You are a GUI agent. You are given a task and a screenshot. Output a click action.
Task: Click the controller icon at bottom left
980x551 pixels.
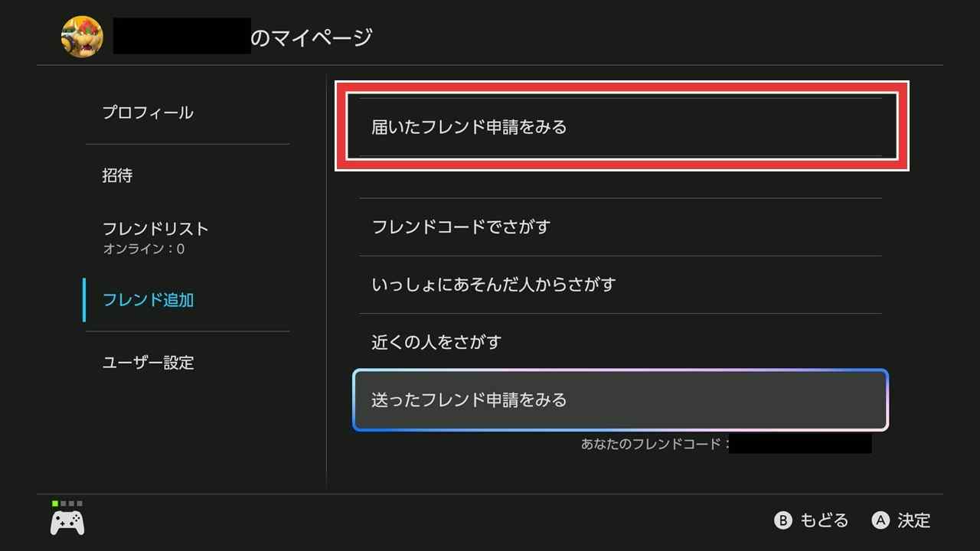(67, 523)
